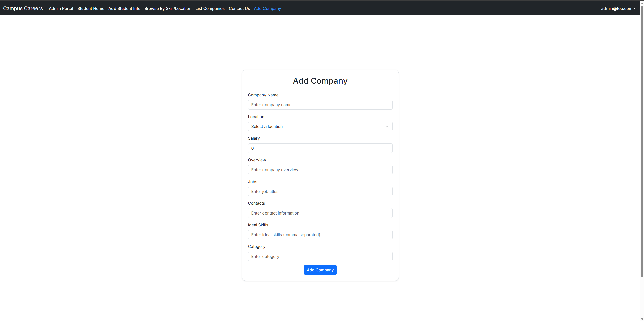Click the page's vertical scrollbar
The height and width of the screenshot is (321, 644).
642,141
